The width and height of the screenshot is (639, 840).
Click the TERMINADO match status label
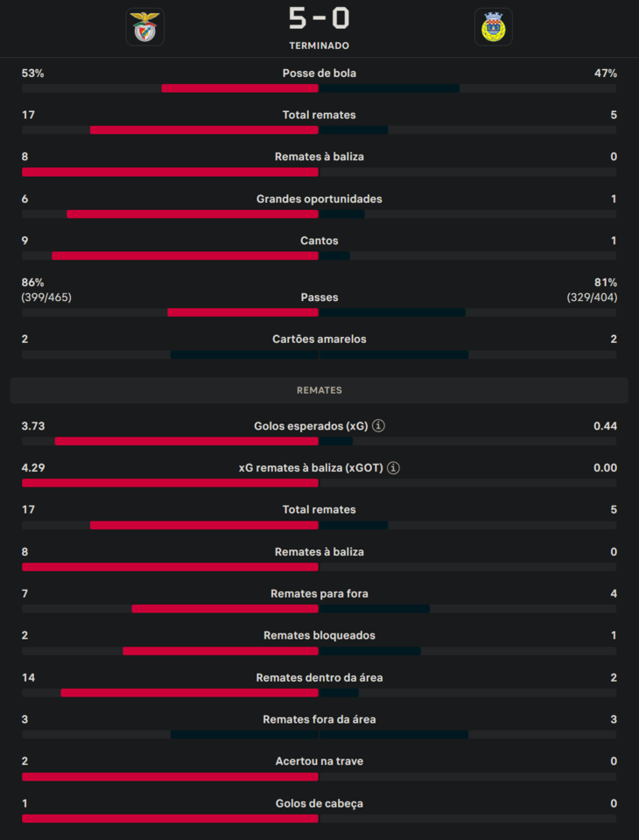click(319, 45)
